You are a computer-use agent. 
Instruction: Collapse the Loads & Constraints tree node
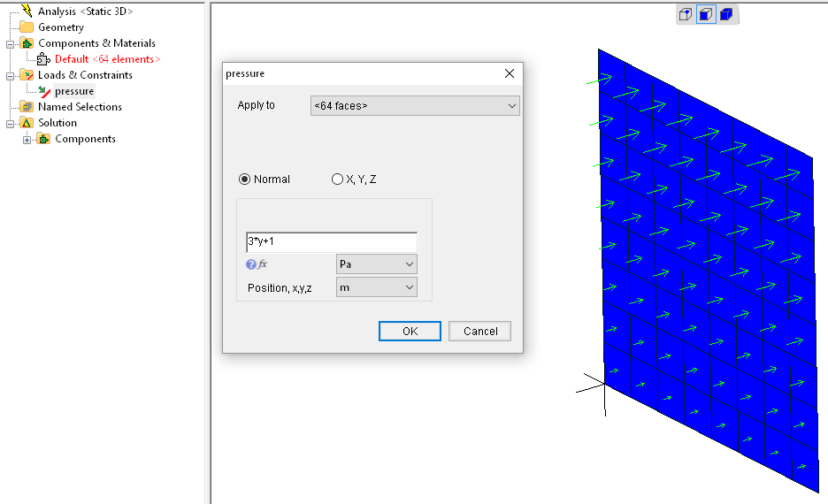10,77
